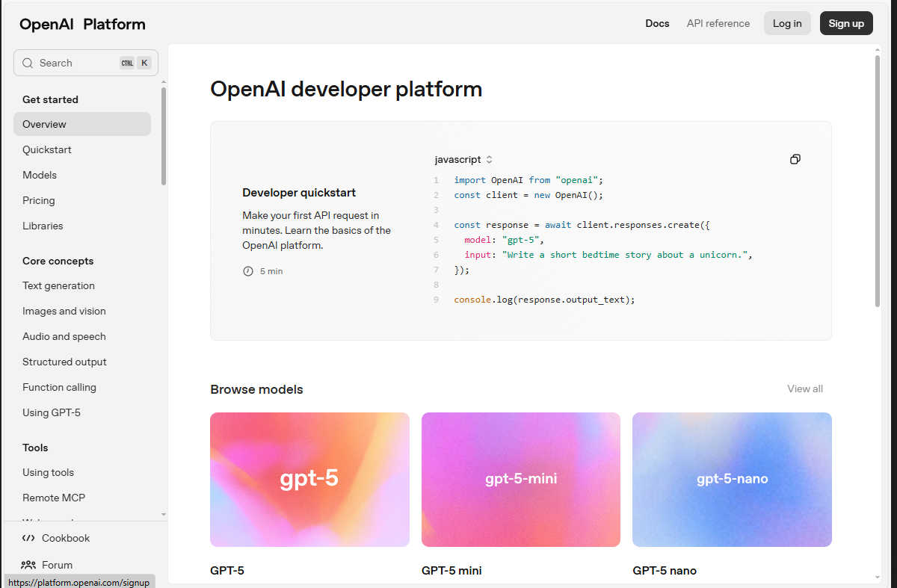The image size is (897, 588).
Task: Click the Cookbook code icon
Action: point(28,538)
